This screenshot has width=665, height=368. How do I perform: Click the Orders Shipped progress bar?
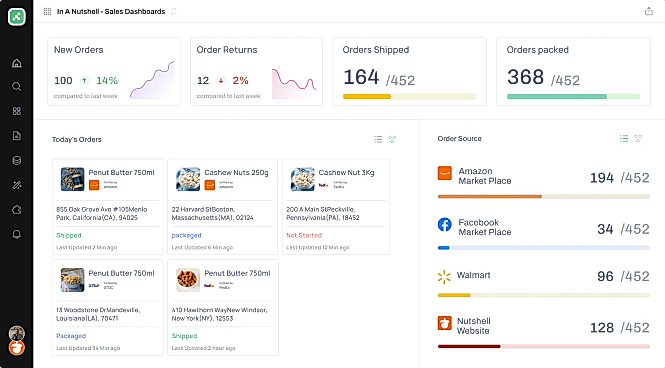[x=409, y=97]
